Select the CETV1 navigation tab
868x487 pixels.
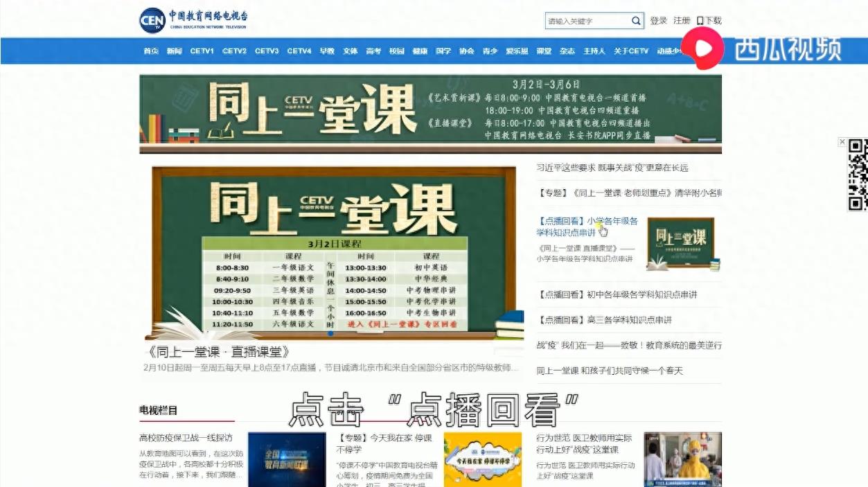click(202, 51)
